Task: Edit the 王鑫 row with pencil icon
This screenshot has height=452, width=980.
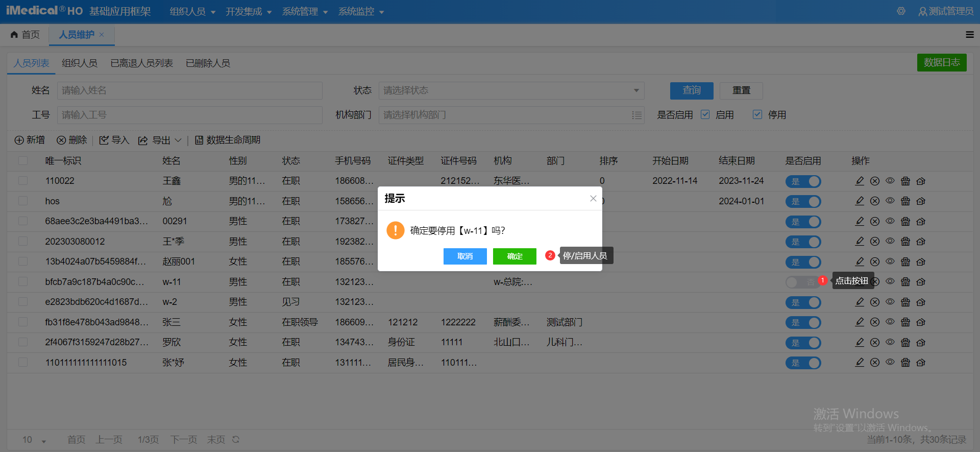Action: tap(860, 181)
